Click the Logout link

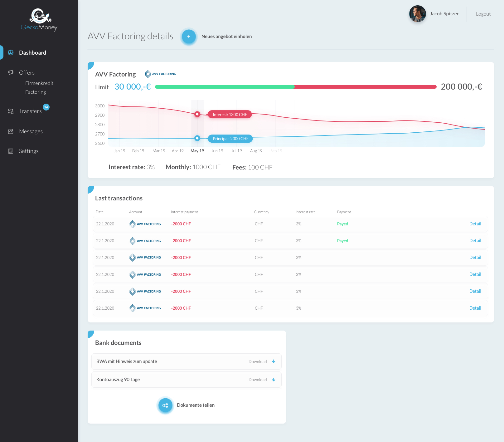(483, 14)
